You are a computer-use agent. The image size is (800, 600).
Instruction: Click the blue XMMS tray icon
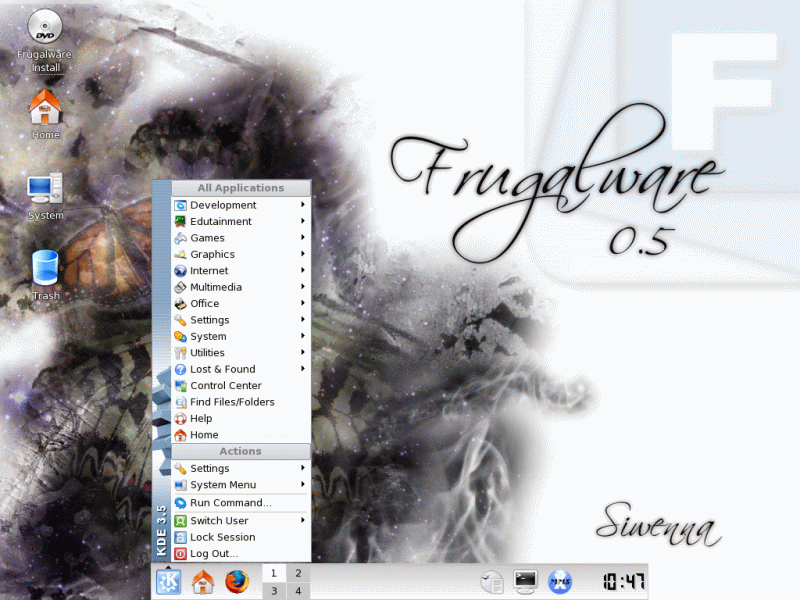[x=560, y=582]
